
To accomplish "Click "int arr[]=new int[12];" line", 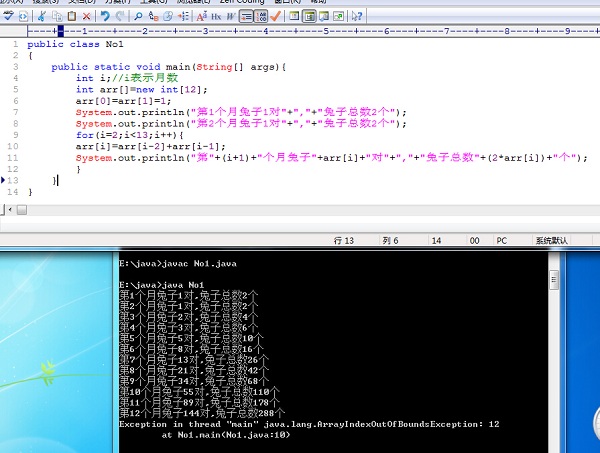I will click(x=141, y=90).
